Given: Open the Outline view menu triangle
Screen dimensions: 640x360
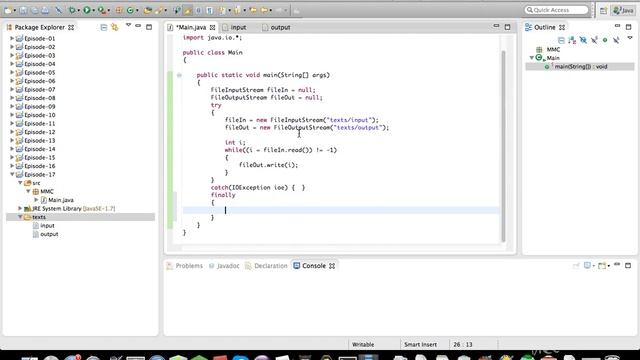Looking at the screenshot, I should [x=630, y=38].
